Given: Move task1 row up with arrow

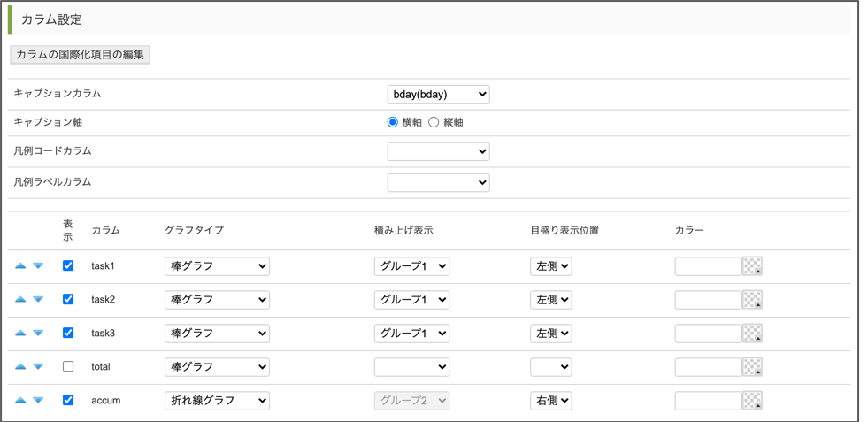Looking at the screenshot, I should point(20,266).
